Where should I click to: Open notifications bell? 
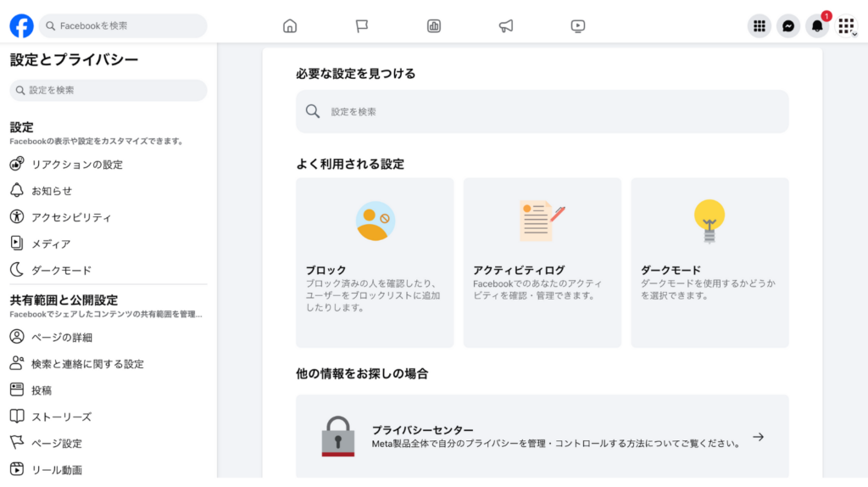pyautogui.click(x=817, y=26)
